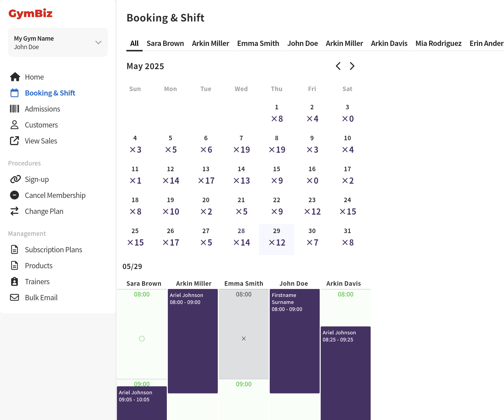Switch to the Mia Rodriguez tab

pos(438,43)
